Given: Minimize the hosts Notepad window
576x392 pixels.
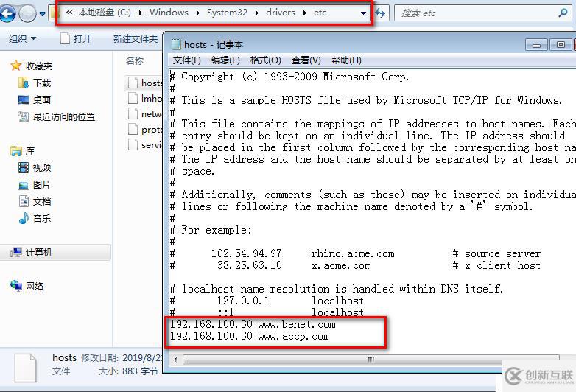Looking at the screenshot, I should click(x=537, y=45).
